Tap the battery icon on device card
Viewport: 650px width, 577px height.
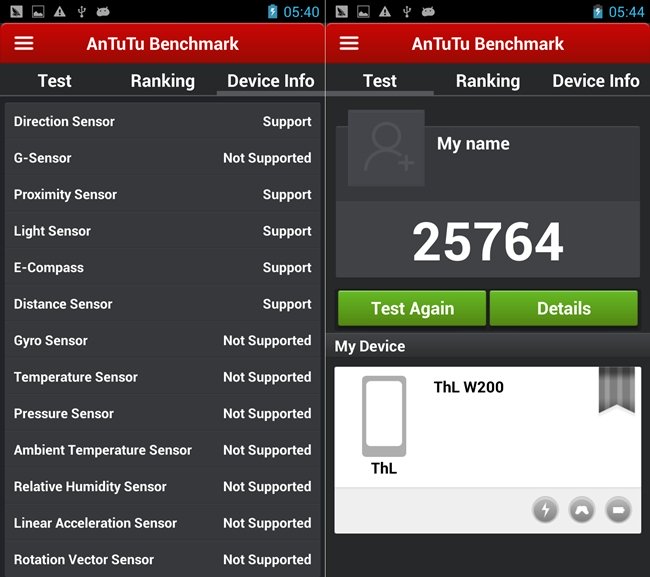coord(618,510)
